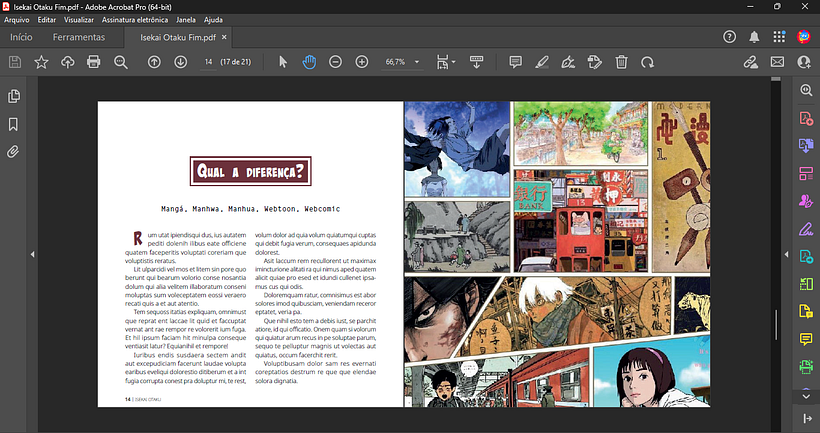The image size is (820, 433).
Task: Click the expand tools pane arrow at bottom right
Action: 807,418
